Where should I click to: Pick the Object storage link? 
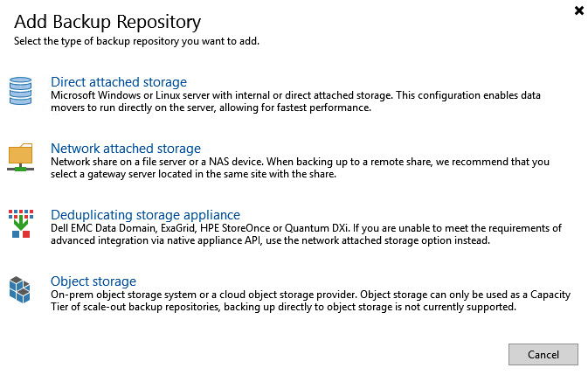[93, 281]
